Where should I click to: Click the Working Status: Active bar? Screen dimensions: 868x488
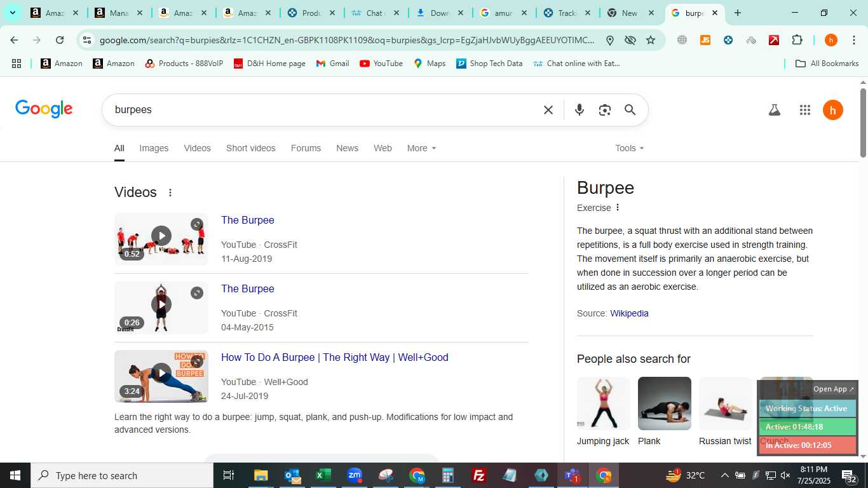coord(808,409)
